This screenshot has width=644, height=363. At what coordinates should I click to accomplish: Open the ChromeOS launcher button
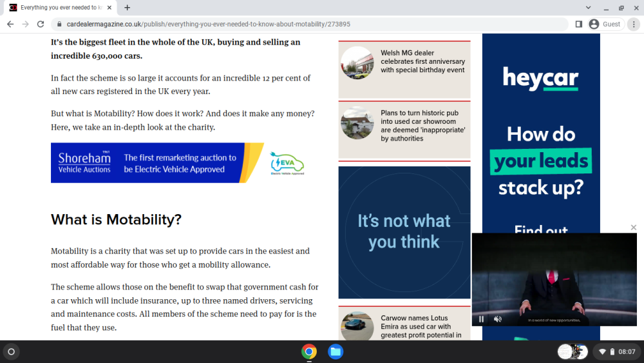pyautogui.click(x=12, y=352)
